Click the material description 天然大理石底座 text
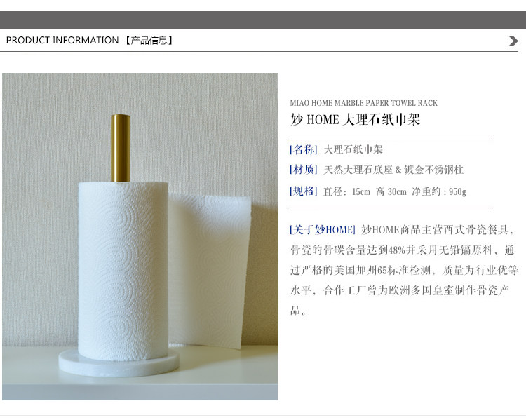526x420 pixels. [x=358, y=170]
